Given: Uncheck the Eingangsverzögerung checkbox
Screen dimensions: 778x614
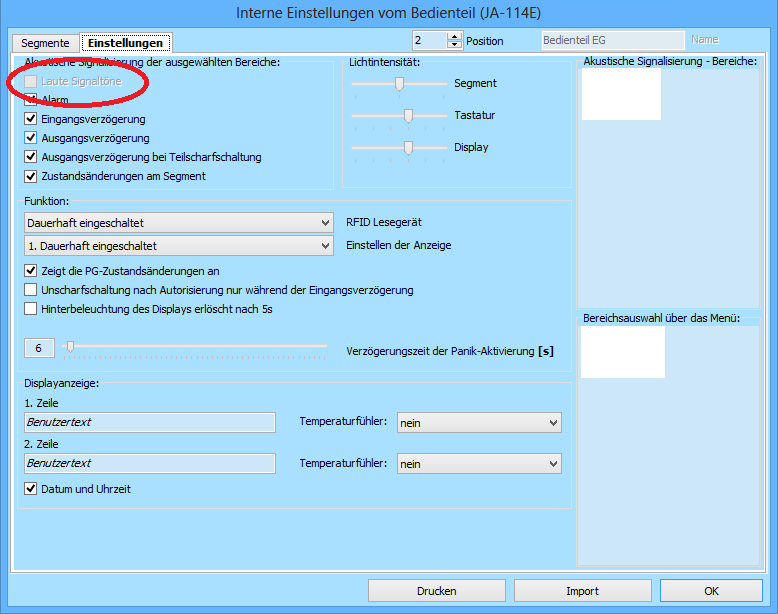Looking at the screenshot, I should (30, 119).
